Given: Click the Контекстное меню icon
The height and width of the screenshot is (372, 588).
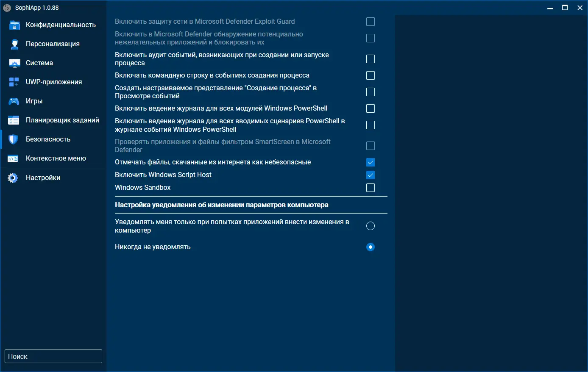Looking at the screenshot, I should tap(13, 158).
